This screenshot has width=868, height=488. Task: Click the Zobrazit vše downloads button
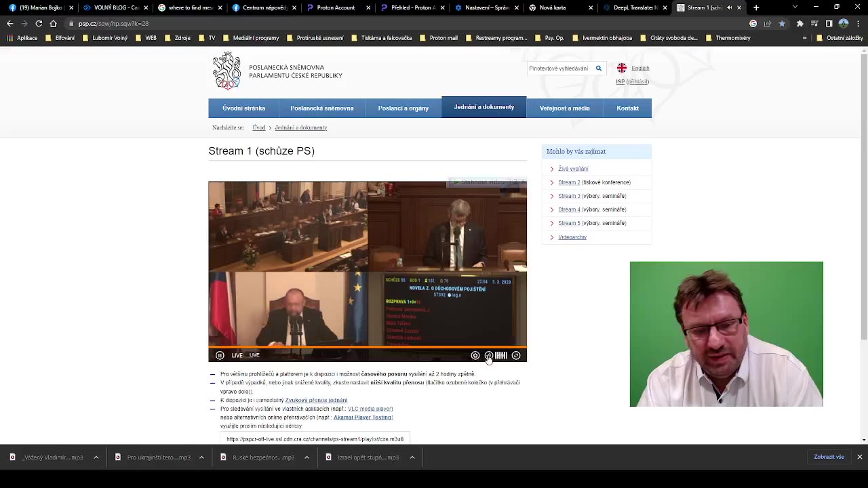point(829,457)
